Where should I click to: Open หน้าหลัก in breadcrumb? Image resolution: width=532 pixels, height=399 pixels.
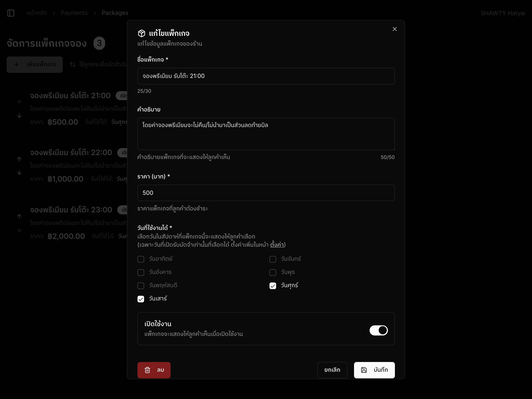tap(37, 13)
